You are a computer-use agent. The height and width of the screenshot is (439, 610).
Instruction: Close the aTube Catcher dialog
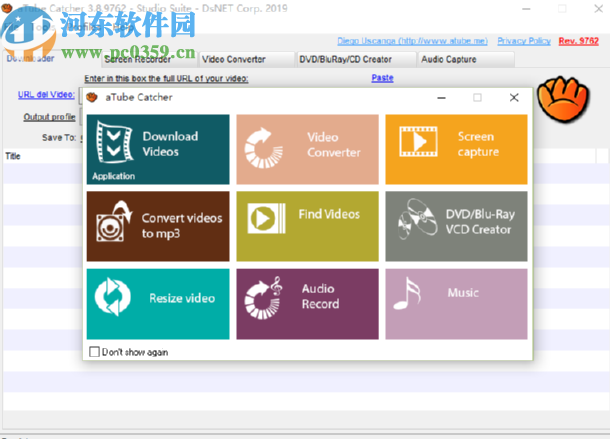point(514,98)
